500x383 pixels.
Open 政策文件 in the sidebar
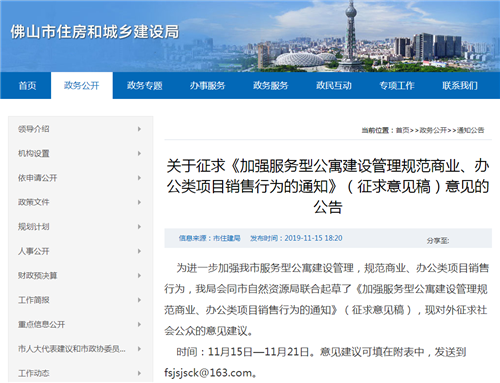[x=34, y=202]
